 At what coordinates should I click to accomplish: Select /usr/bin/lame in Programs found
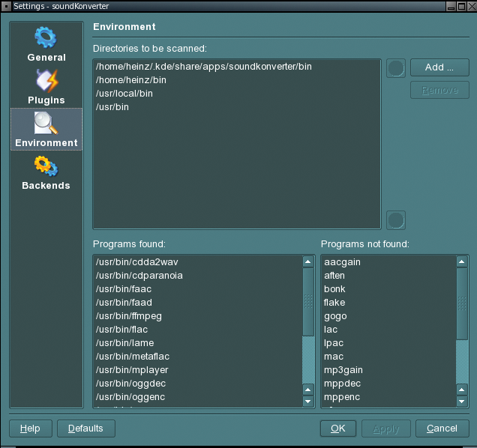(198, 343)
